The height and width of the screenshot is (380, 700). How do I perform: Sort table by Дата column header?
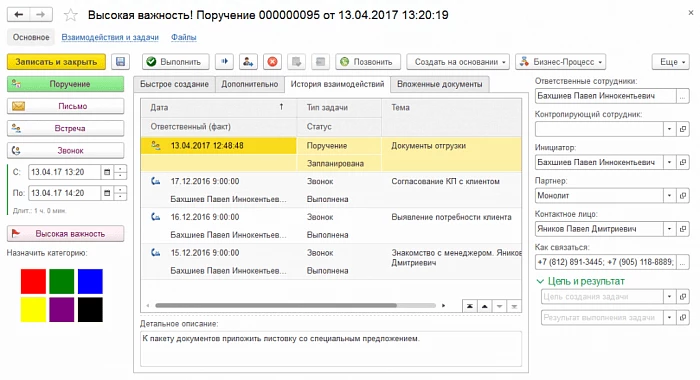218,108
